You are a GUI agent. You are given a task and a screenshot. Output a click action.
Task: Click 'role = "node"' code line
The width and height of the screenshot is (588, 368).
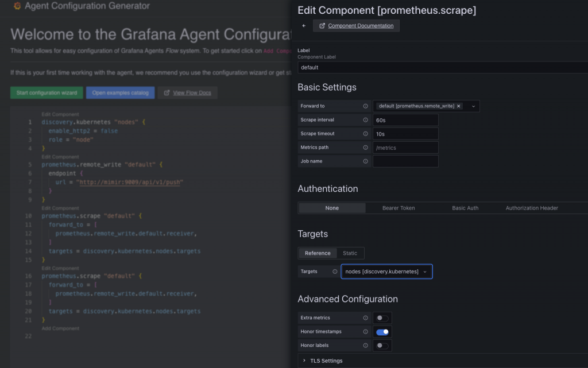coord(71,140)
